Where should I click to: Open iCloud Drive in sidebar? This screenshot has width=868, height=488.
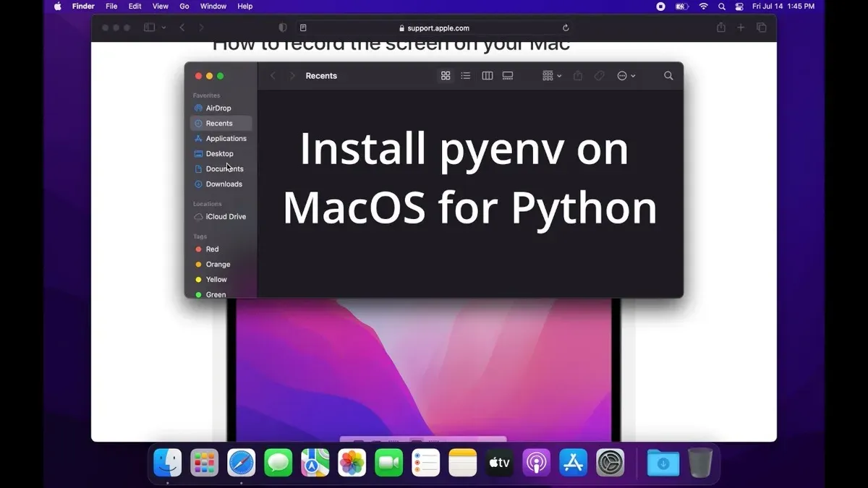pos(221,217)
